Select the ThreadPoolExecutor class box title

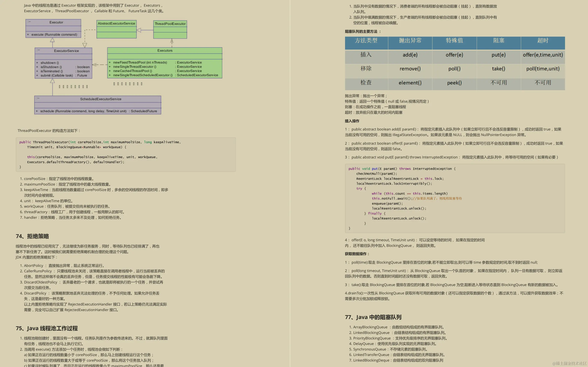coord(170,24)
